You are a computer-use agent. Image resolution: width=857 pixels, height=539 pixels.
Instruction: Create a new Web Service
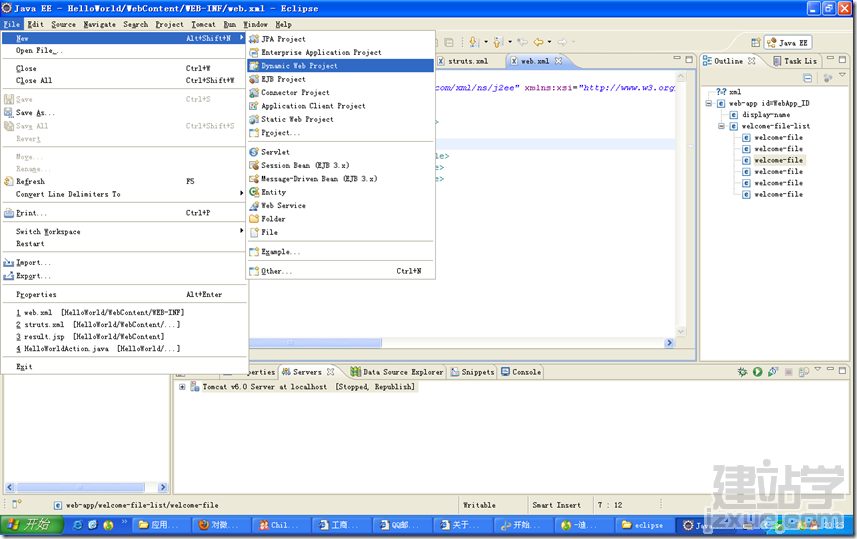click(x=341, y=206)
